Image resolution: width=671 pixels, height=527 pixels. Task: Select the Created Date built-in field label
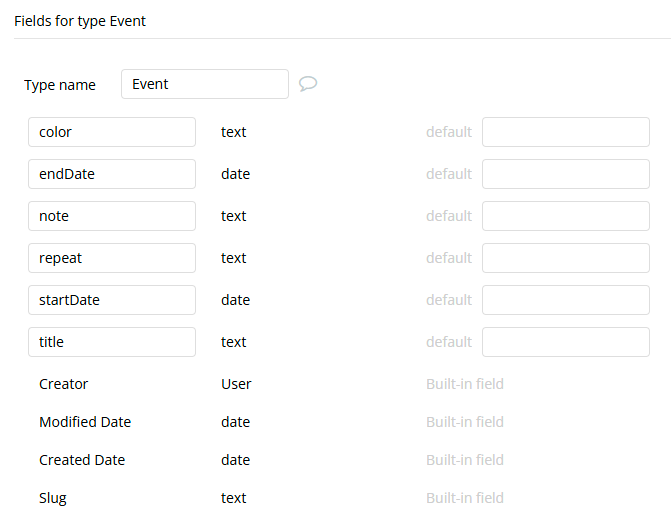(82, 460)
